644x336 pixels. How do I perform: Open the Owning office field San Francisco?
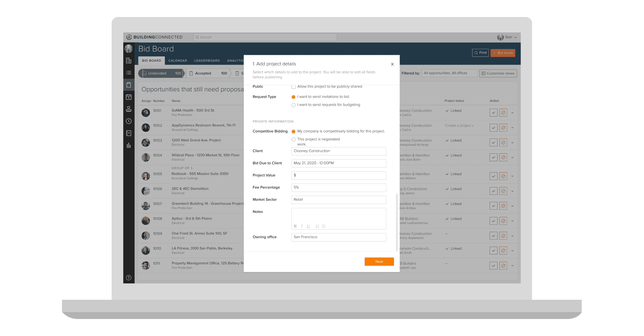pyautogui.click(x=339, y=237)
